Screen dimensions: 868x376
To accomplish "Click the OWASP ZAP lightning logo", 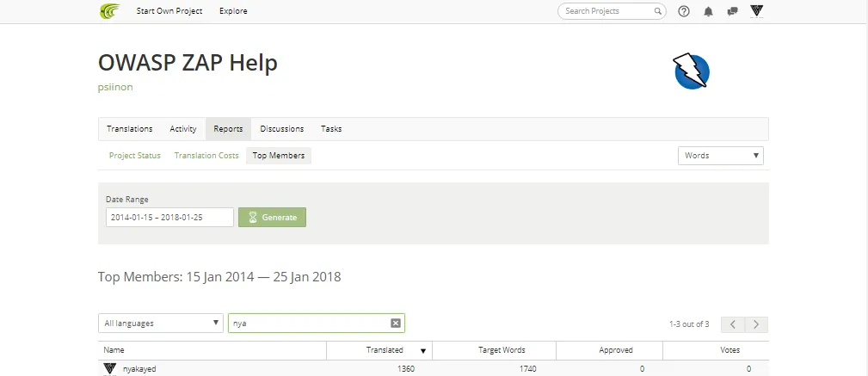I will [692, 71].
